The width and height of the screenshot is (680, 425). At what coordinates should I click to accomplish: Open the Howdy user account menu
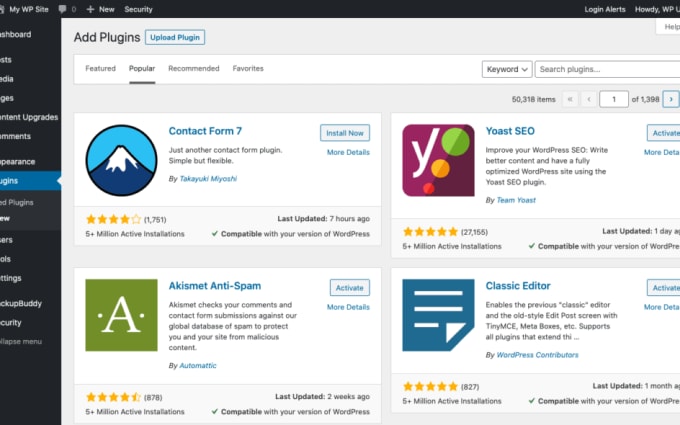point(657,9)
